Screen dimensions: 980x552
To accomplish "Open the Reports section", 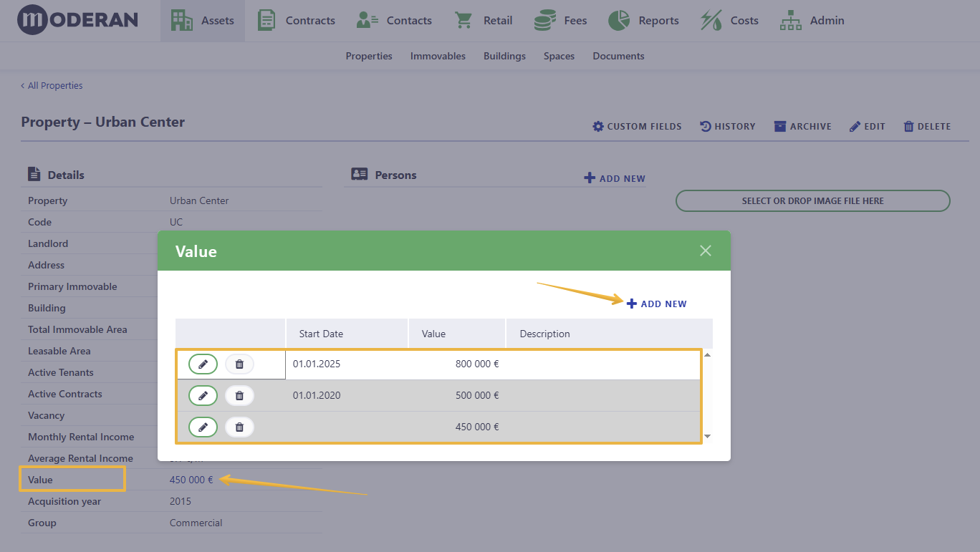I will point(643,21).
